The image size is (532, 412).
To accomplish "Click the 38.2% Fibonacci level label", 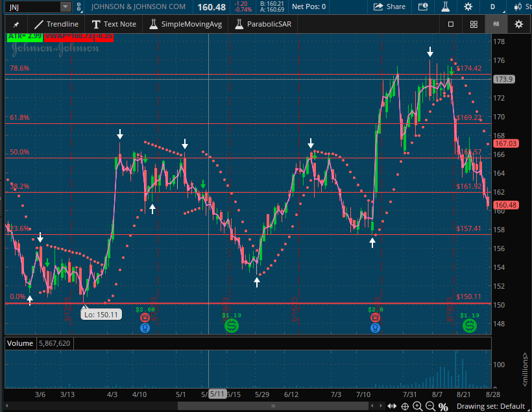I will point(19,186).
